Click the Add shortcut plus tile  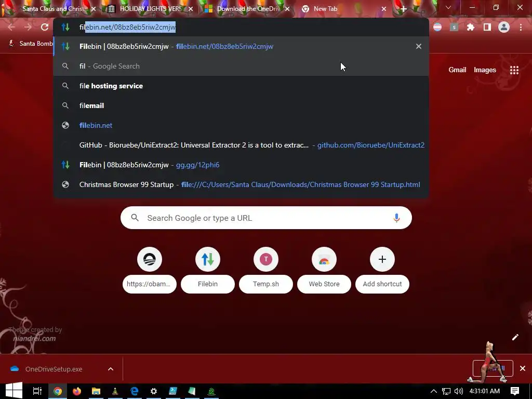point(382,270)
